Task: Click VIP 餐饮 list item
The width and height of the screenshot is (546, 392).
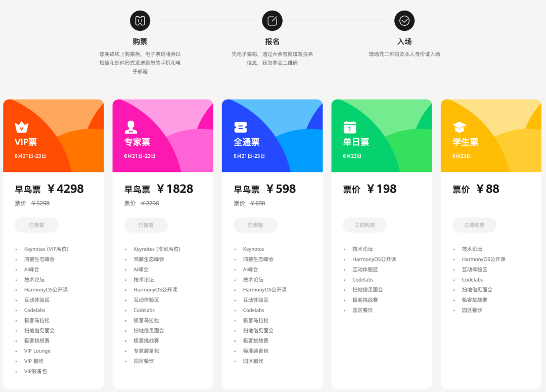Action: click(x=34, y=361)
